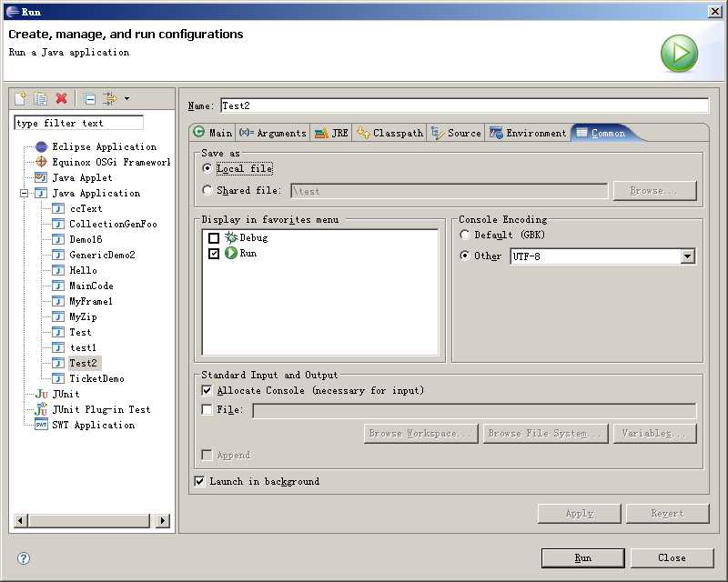This screenshot has height=582, width=728.
Task: Click the SWT Application icon
Action: [41, 425]
